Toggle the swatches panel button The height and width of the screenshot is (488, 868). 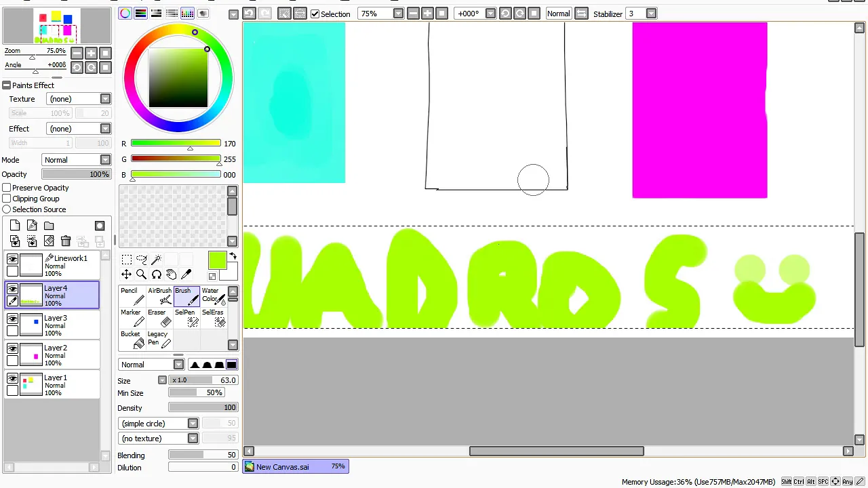click(x=188, y=14)
